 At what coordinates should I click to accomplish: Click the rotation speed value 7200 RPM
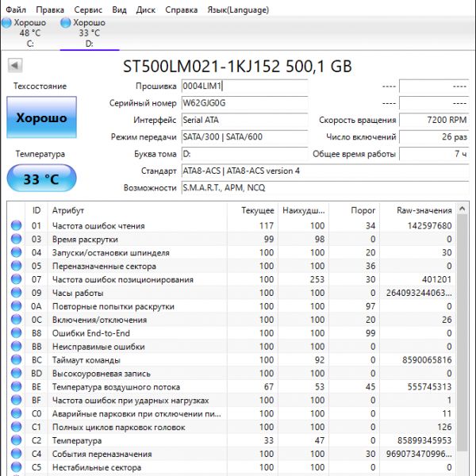click(434, 121)
